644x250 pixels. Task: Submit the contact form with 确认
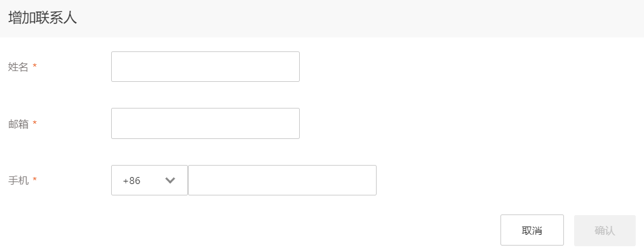pos(605,230)
